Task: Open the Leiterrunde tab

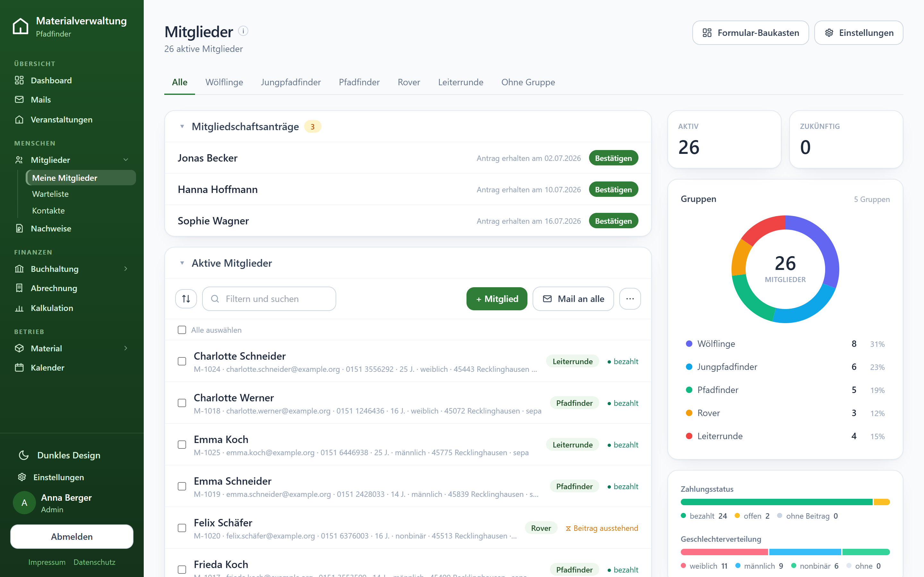Action: [x=460, y=82]
